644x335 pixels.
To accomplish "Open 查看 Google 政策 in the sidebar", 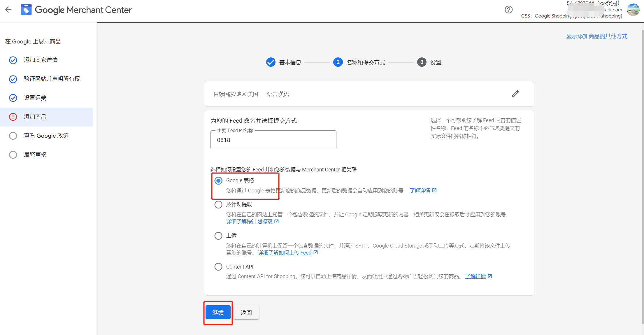I will click(47, 136).
